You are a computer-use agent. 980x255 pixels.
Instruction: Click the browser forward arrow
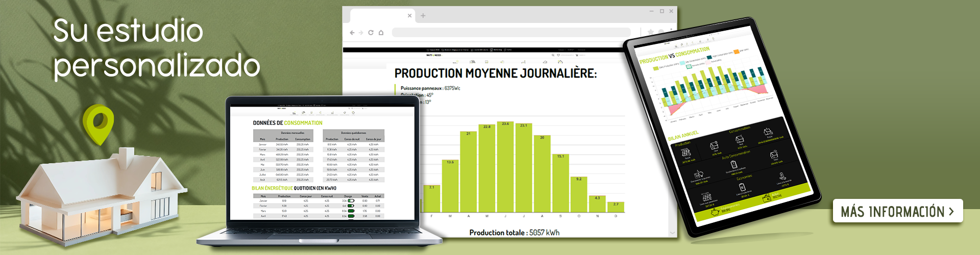361,33
